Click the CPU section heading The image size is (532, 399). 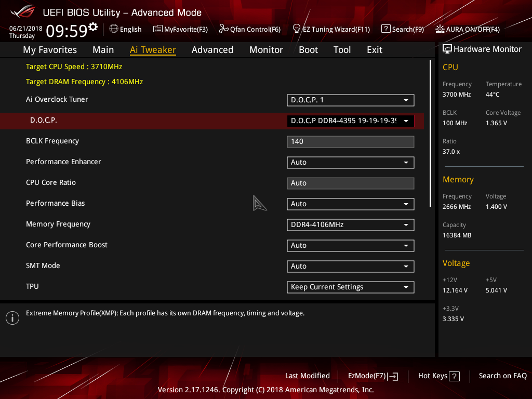click(450, 67)
